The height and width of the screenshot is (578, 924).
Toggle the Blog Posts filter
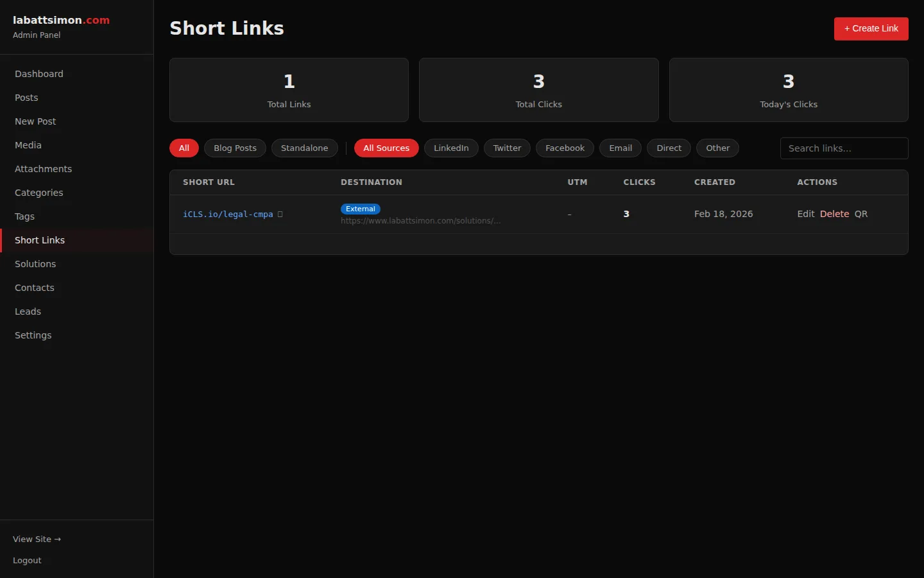point(235,148)
